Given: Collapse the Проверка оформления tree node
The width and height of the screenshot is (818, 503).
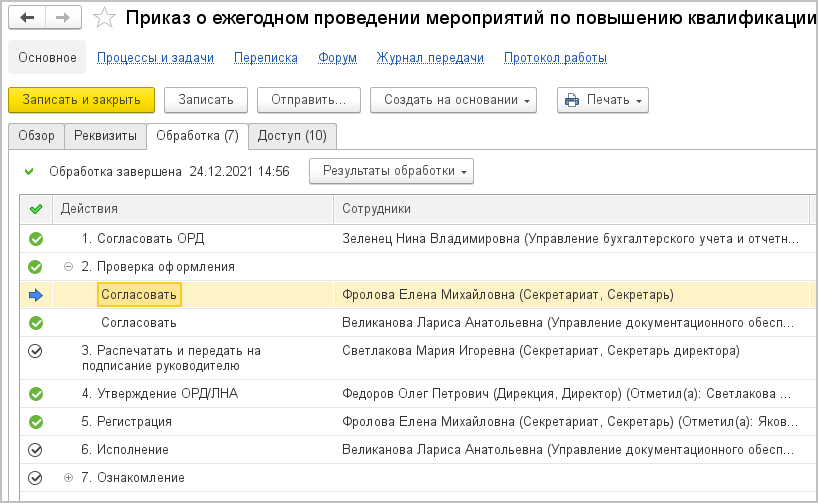Looking at the screenshot, I should [69, 267].
